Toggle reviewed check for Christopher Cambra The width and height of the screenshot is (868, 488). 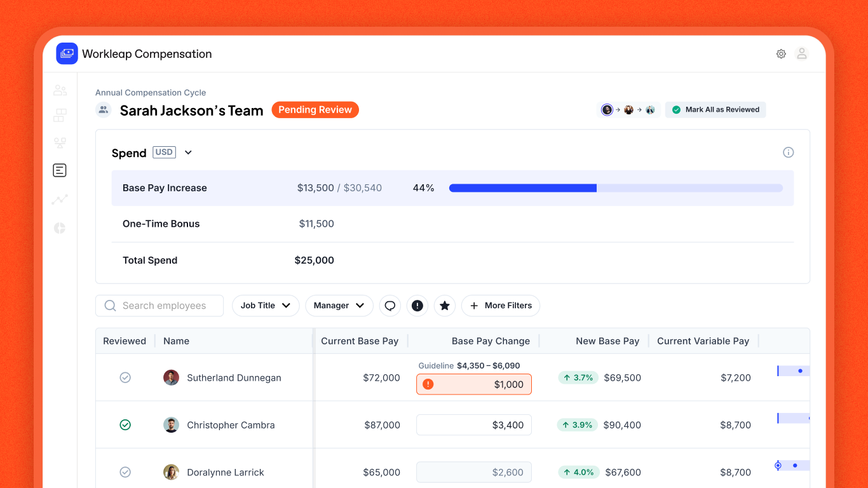point(125,425)
